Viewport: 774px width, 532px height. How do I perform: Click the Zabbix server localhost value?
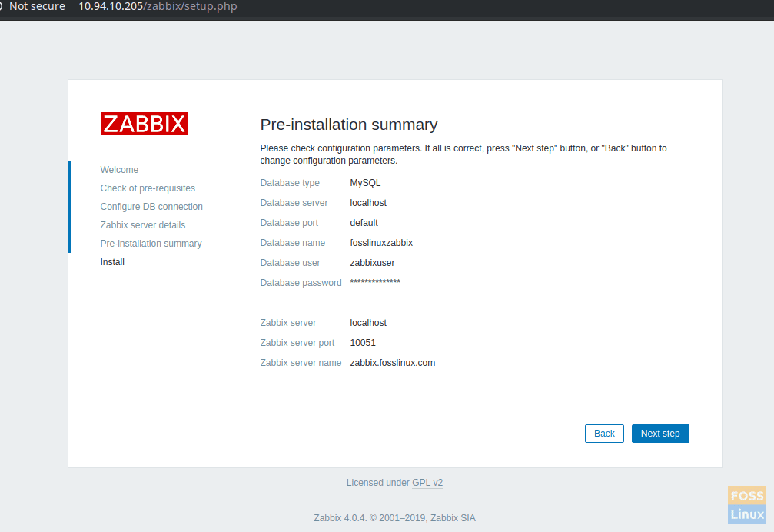coord(368,323)
